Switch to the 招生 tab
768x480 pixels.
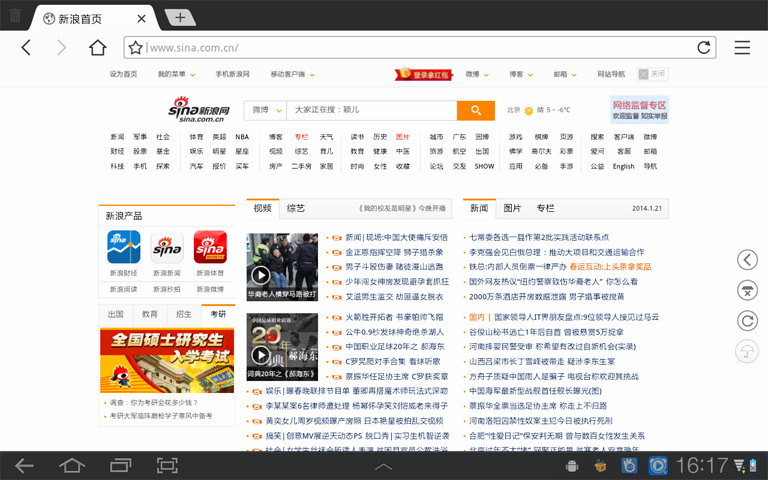point(184,314)
